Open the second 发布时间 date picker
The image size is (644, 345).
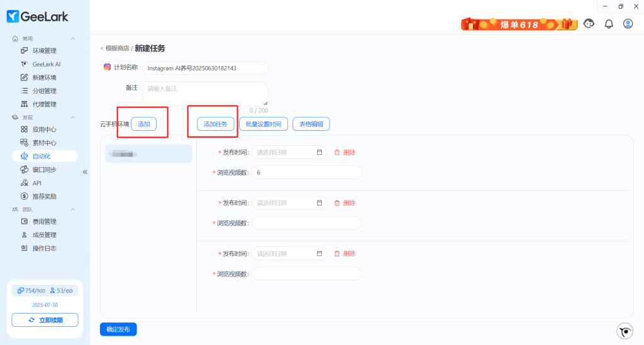tap(289, 203)
